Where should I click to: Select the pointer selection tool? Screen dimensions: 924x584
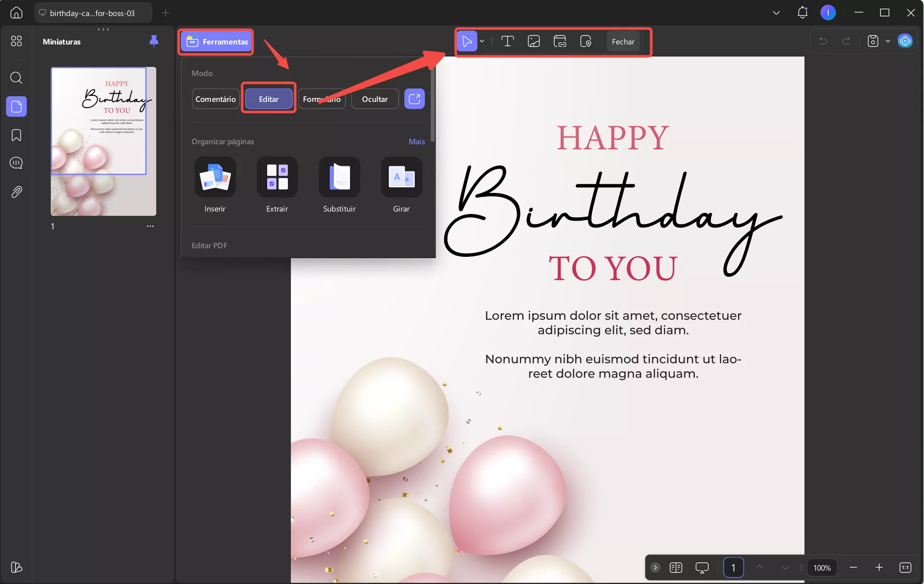(467, 41)
